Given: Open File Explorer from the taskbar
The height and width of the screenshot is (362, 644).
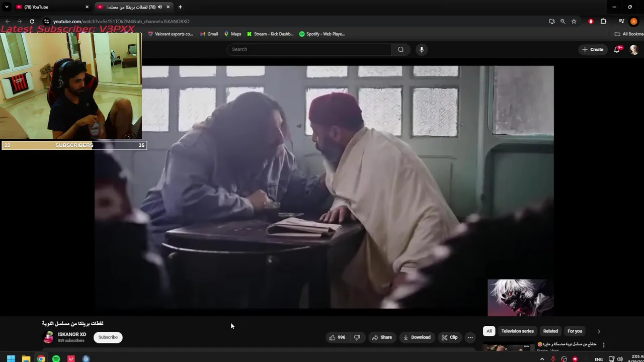Looking at the screenshot, I should coord(26,358).
